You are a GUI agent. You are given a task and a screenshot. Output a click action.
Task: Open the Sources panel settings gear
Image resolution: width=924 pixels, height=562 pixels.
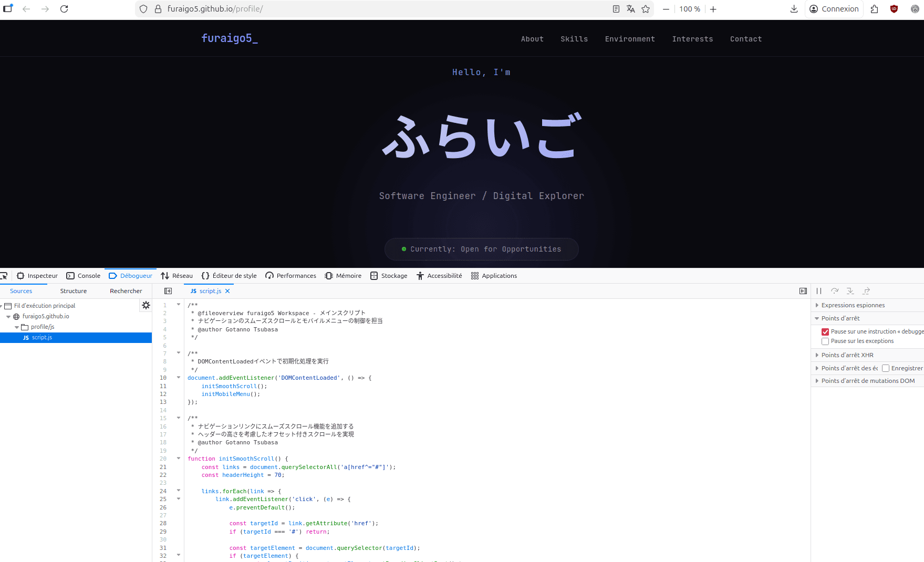tap(146, 305)
